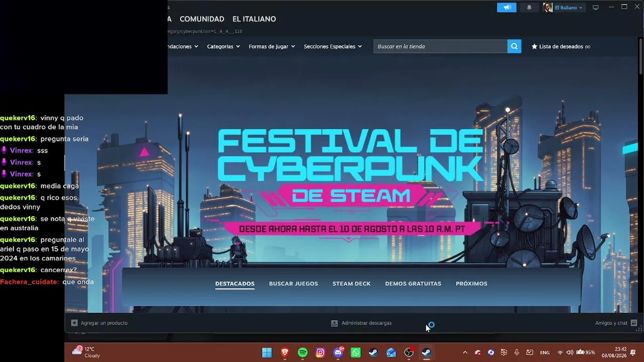Open the EL ITALIANO profile menu
644x362 pixels.
click(254, 19)
